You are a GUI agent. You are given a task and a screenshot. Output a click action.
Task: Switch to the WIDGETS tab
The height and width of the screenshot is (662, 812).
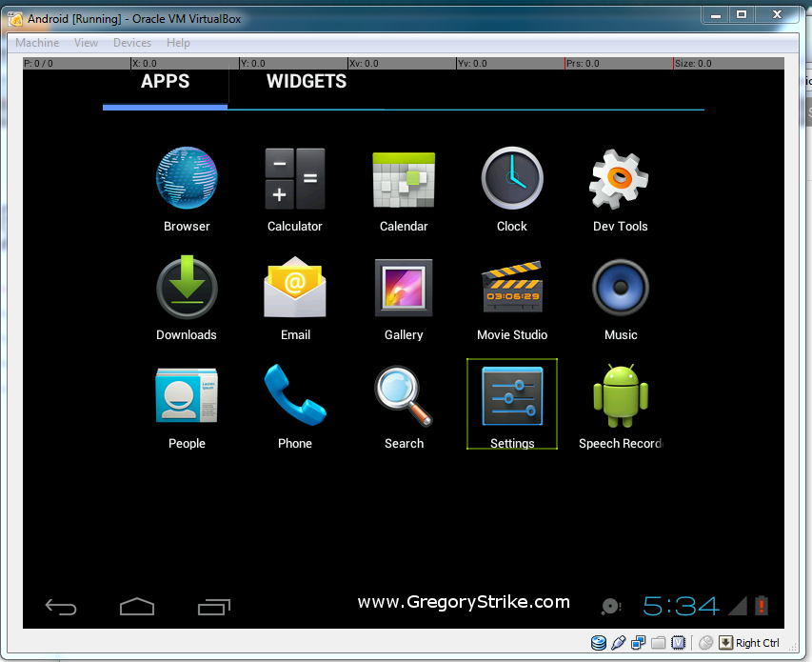[x=307, y=82]
